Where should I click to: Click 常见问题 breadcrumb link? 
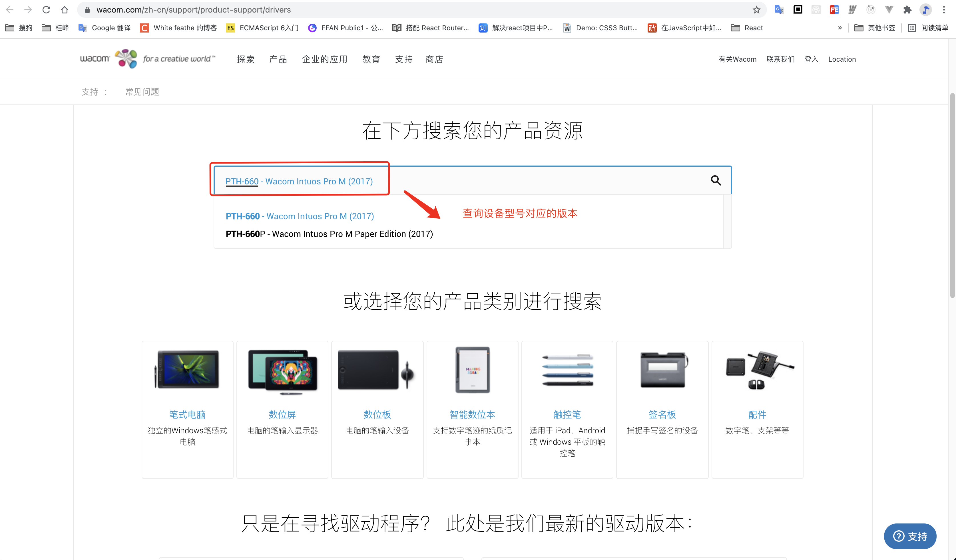(x=142, y=92)
